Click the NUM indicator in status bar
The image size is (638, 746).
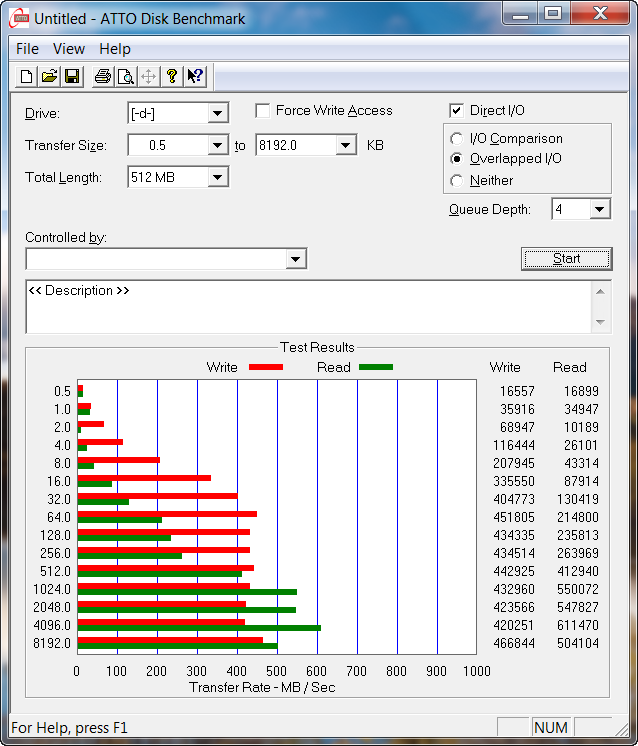click(551, 727)
